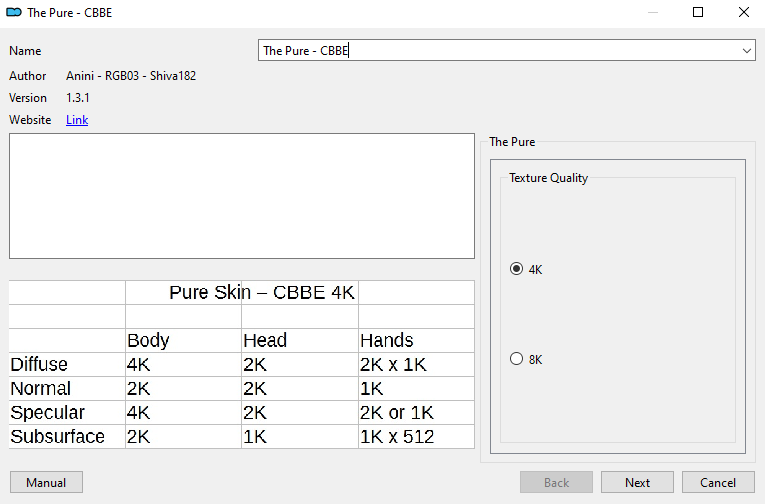Click the Head column header
This screenshot has height=504, width=765.
(265, 340)
